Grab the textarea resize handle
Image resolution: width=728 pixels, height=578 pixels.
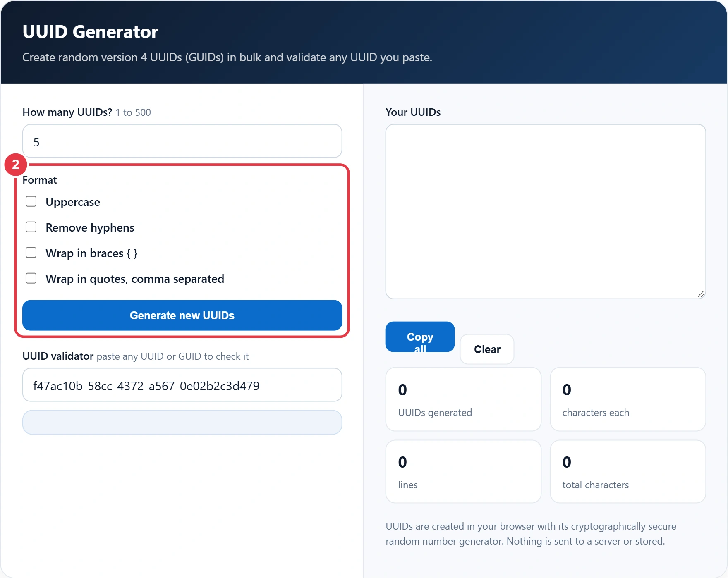coord(701,294)
